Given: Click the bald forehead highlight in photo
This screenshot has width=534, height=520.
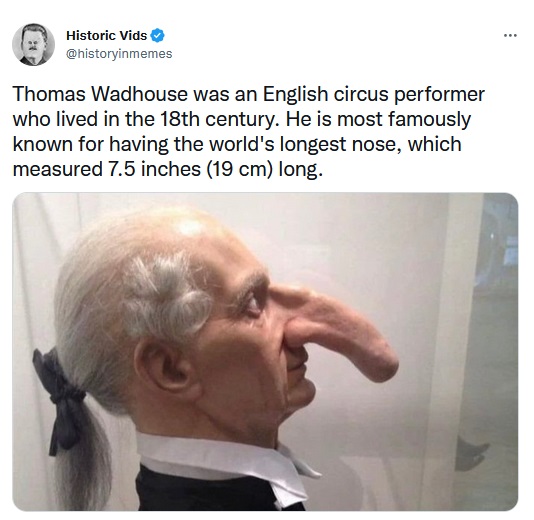Looking at the screenshot, I should (x=189, y=226).
